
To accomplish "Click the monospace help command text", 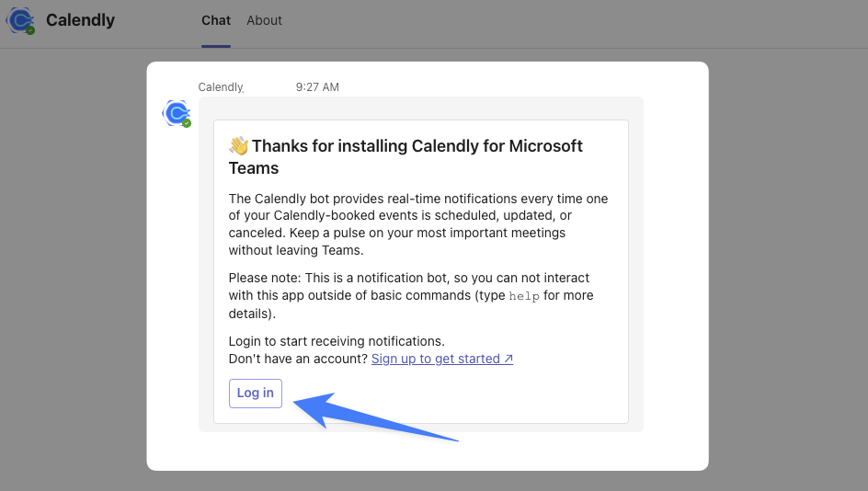I will [524, 296].
